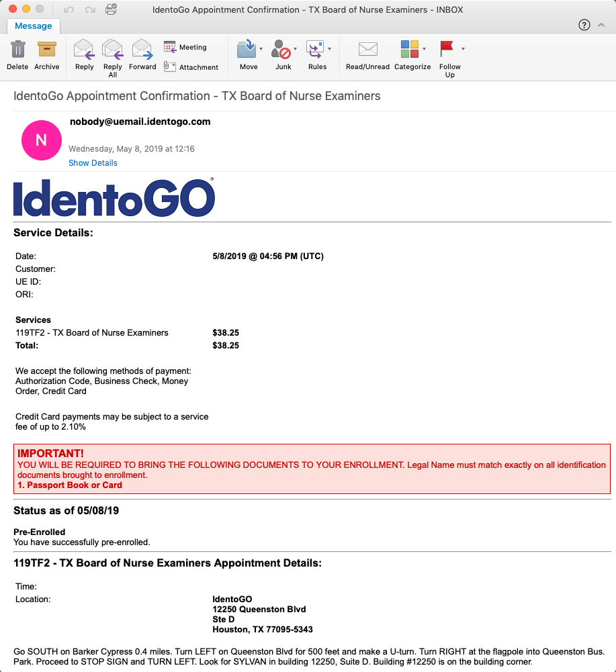The width and height of the screenshot is (616, 672).
Task: Archive the IdentoGo message
Action: point(47,55)
